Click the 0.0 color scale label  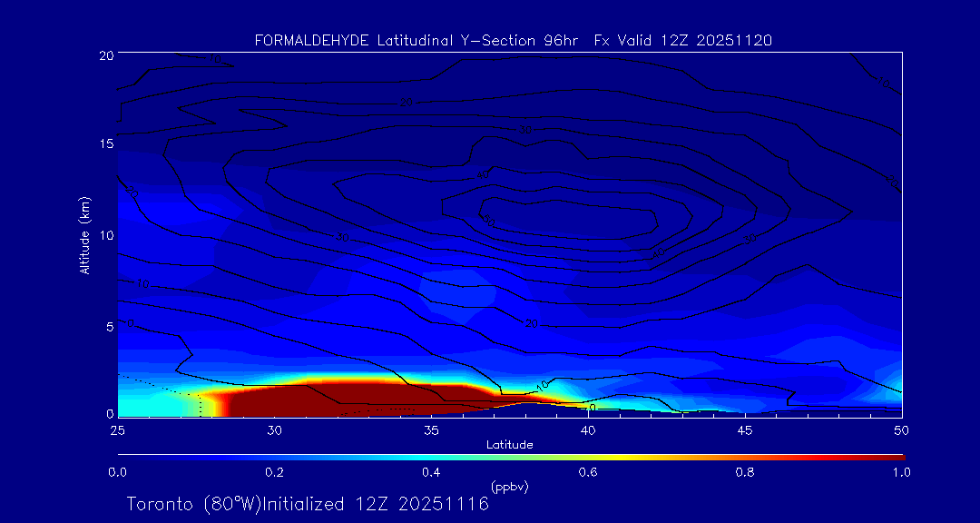click(117, 472)
